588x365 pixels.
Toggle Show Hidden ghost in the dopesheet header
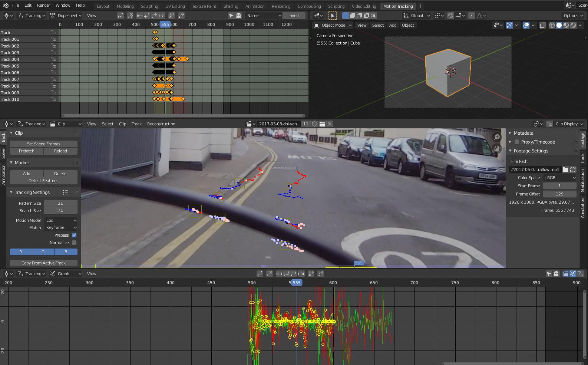238,16
